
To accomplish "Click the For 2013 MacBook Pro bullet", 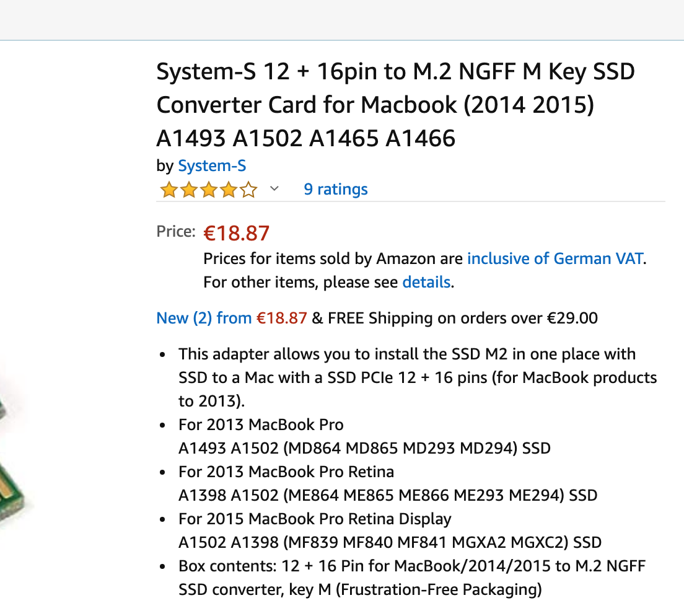I will click(x=364, y=436).
